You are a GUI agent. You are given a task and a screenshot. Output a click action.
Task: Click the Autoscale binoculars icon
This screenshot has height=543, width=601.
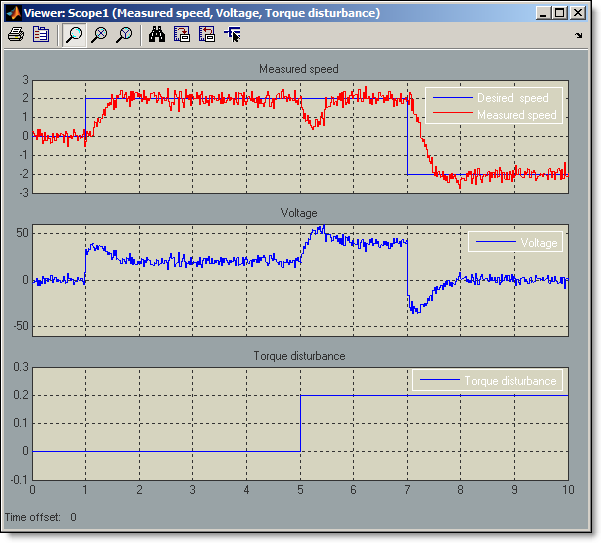pyautogui.click(x=157, y=34)
